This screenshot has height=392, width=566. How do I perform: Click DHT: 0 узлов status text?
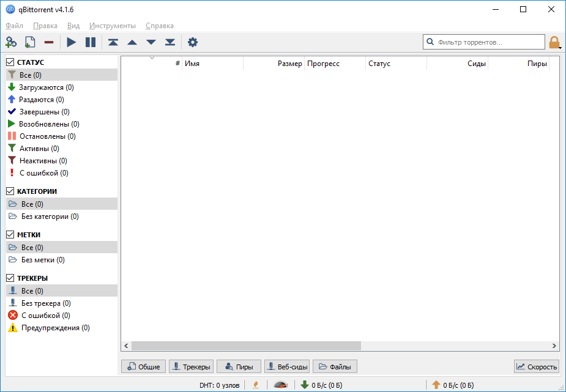click(220, 385)
